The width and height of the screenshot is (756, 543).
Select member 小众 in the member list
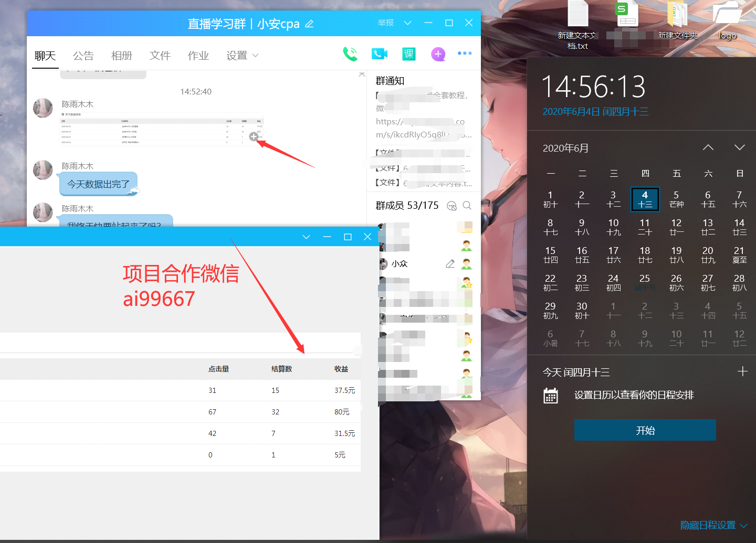(425, 264)
